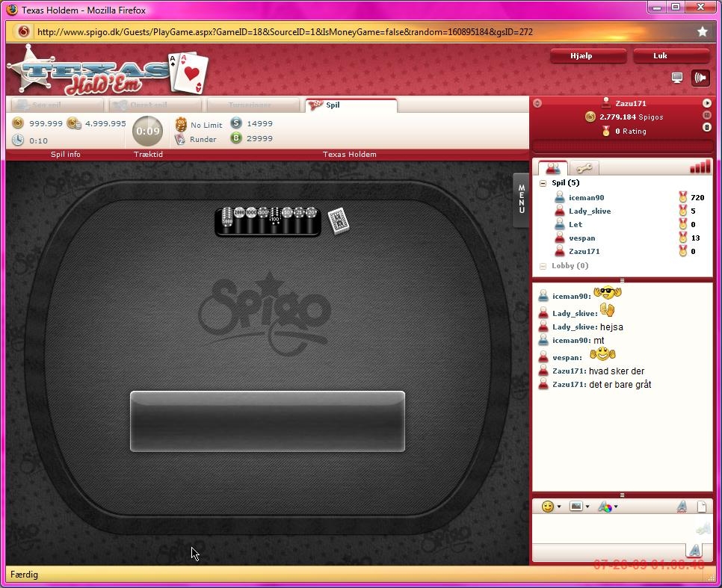Image resolution: width=722 pixels, height=588 pixels.
Task: Click the card deck beside chip tray
Action: coord(338,220)
